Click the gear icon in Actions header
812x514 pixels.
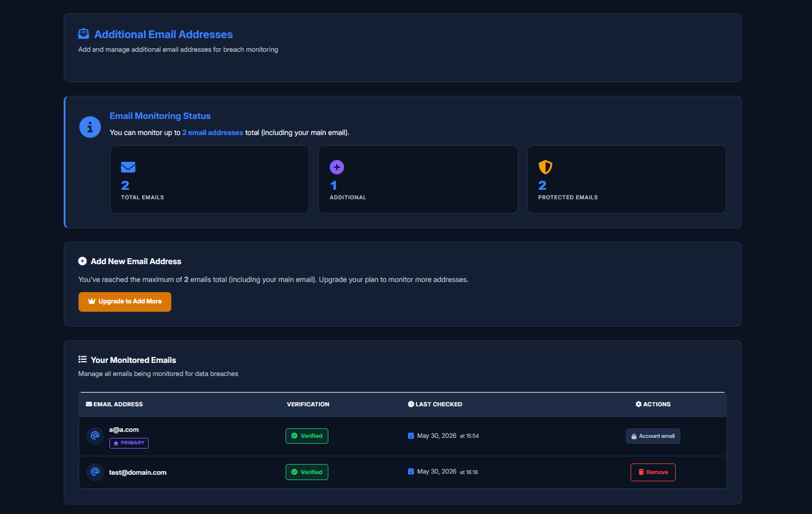[638, 405]
